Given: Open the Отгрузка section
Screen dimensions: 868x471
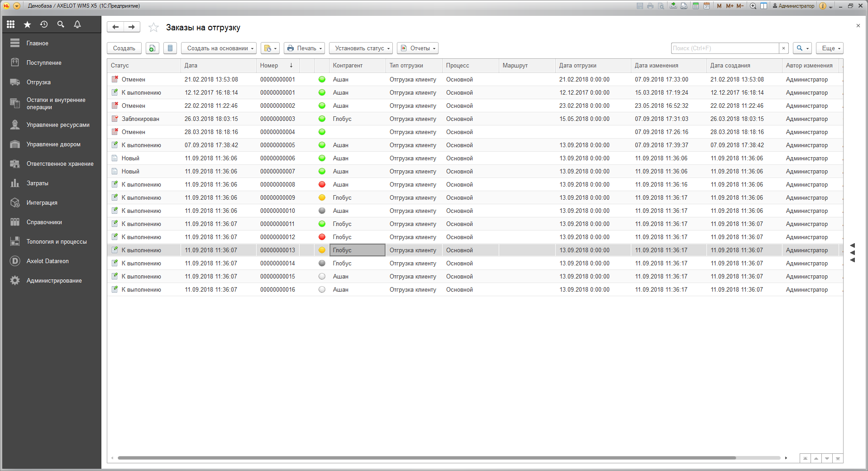Looking at the screenshot, I should coord(52,82).
